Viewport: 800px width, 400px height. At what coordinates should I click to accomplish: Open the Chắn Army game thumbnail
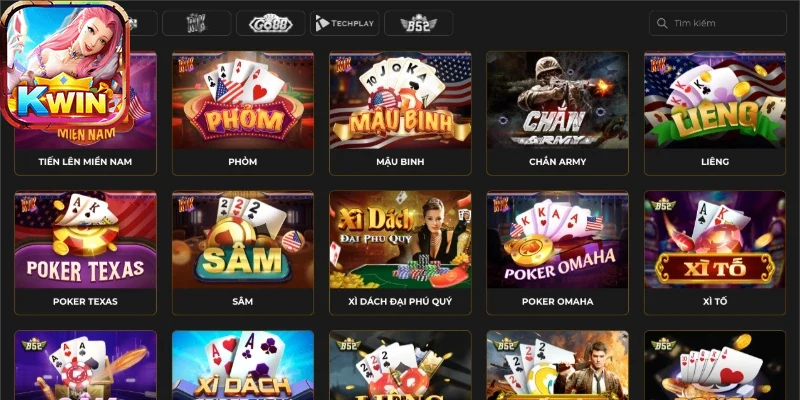(557, 100)
